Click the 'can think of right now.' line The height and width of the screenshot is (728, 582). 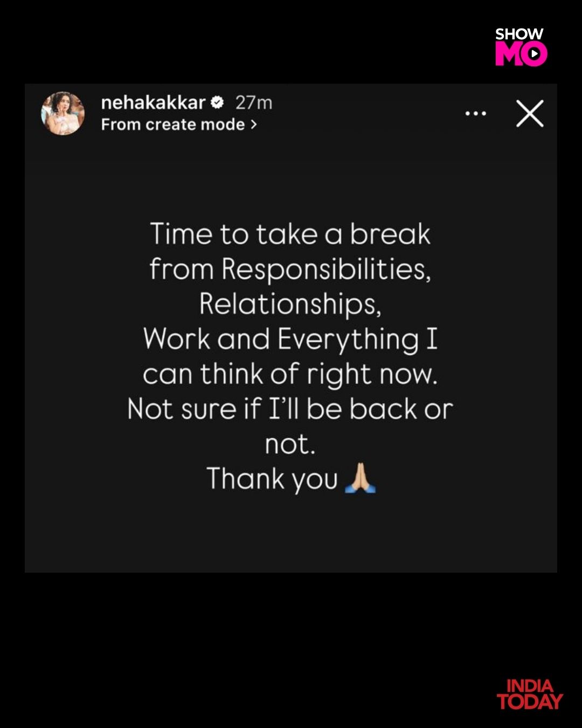[290, 374]
